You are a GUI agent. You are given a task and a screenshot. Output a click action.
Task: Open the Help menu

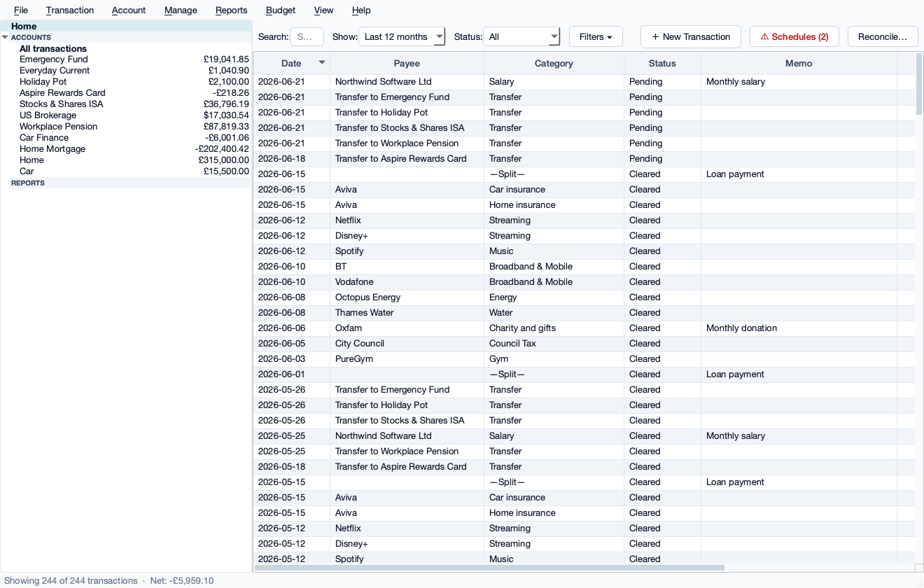pos(361,10)
